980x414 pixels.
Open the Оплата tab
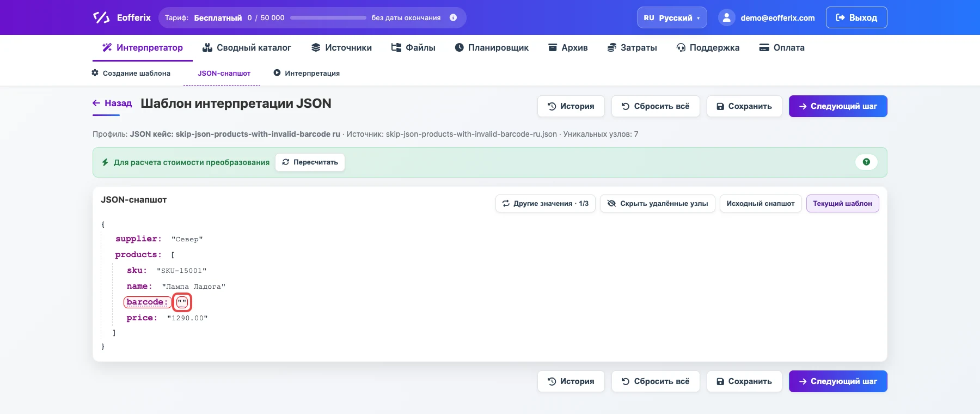[x=782, y=47]
